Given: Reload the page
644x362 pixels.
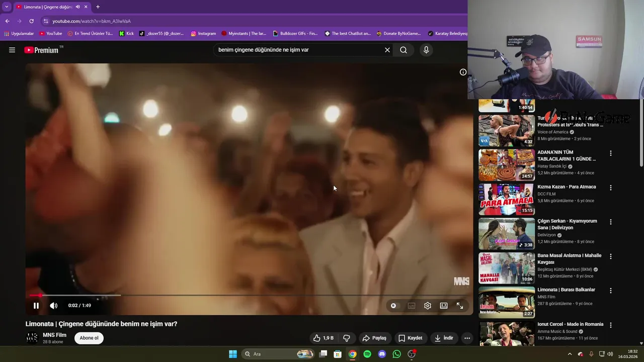Looking at the screenshot, I should (x=31, y=21).
